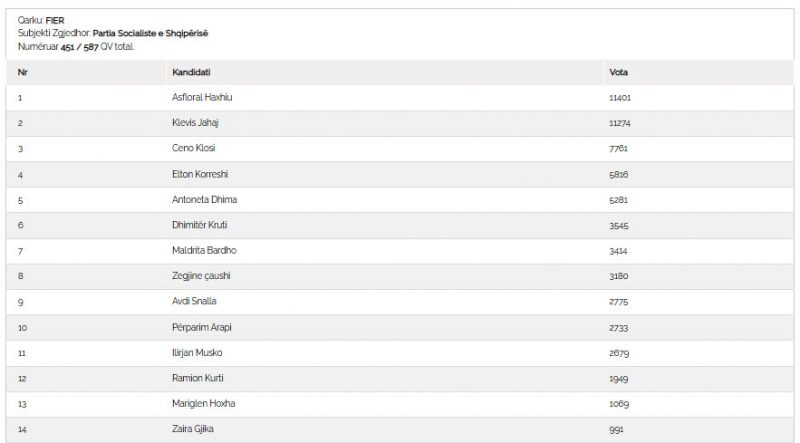800x443 pixels.
Task: Click the party name Partia Socialiste e Shqipërisë
Action: point(150,34)
